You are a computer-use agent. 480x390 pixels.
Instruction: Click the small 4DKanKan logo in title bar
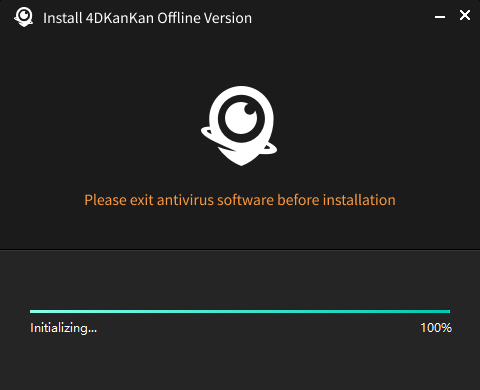24,17
